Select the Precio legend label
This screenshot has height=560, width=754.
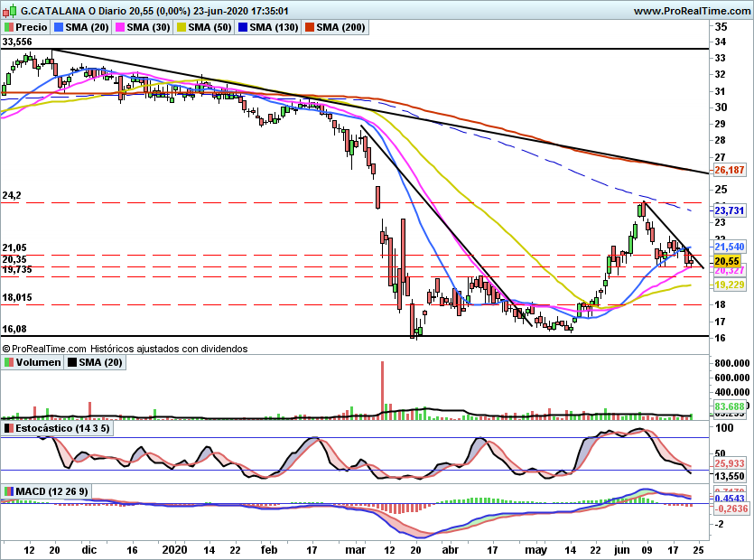[31, 27]
